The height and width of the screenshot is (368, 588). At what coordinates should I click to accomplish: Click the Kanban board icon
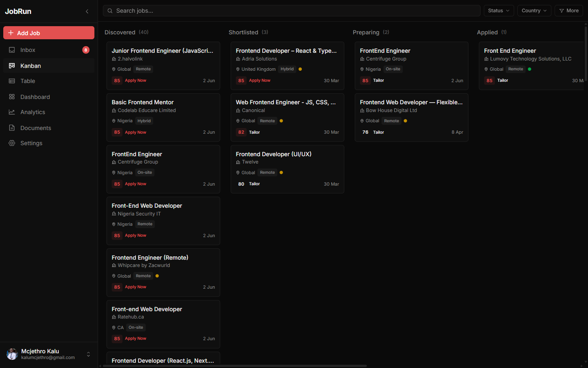coord(12,65)
